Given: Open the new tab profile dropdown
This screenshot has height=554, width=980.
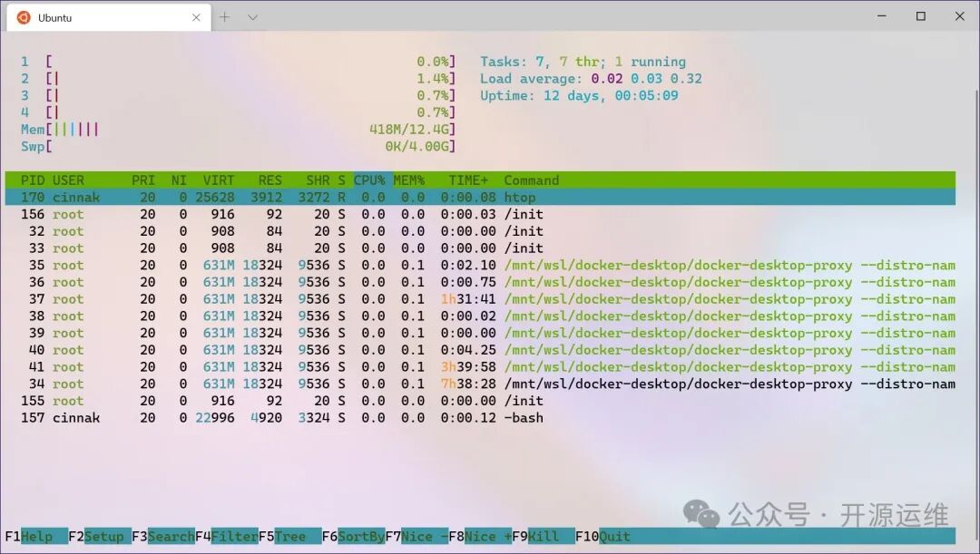Looking at the screenshot, I should [x=252, y=17].
